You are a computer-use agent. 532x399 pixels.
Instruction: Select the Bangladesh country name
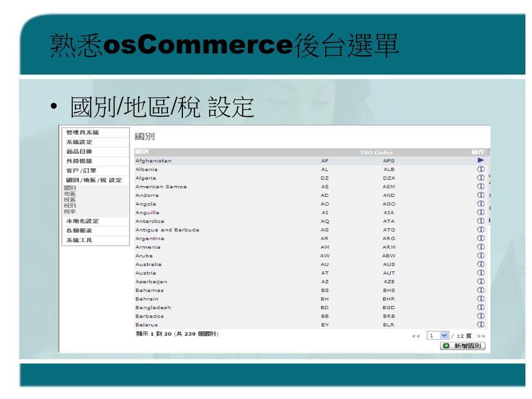click(153, 308)
